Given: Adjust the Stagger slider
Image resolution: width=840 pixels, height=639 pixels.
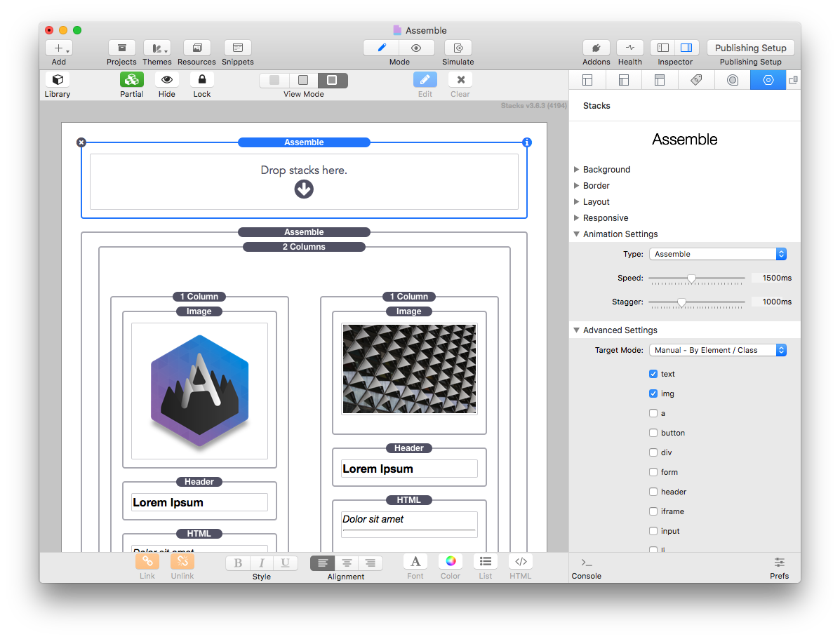Looking at the screenshot, I should (x=681, y=302).
